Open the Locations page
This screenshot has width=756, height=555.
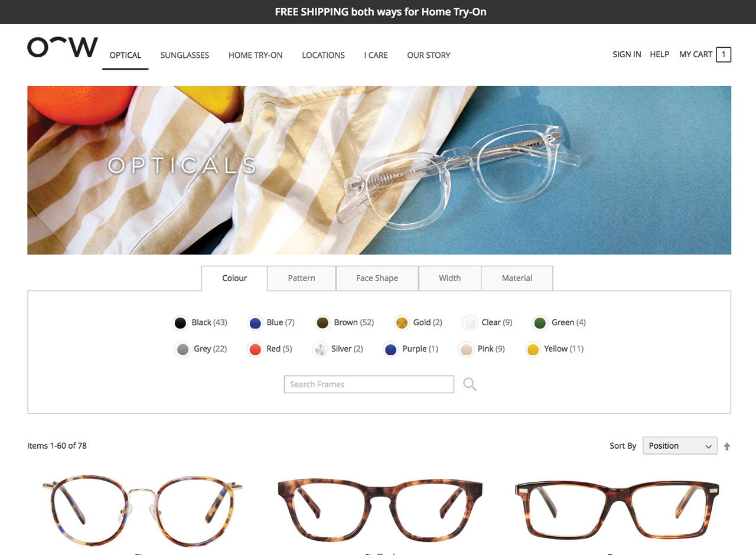[x=324, y=55]
